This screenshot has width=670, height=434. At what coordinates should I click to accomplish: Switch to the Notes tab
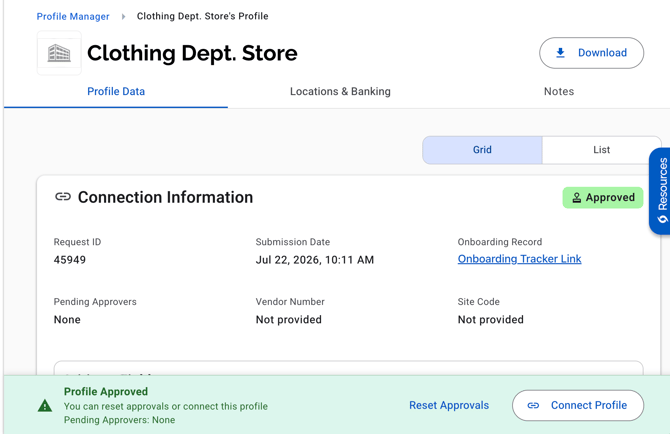click(x=559, y=91)
